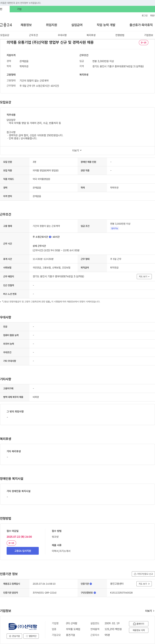This screenshot has width=155, height=644.
Task: Expand 지도 보기 dropdown for 근무 예정지
Action: click(x=144, y=277)
